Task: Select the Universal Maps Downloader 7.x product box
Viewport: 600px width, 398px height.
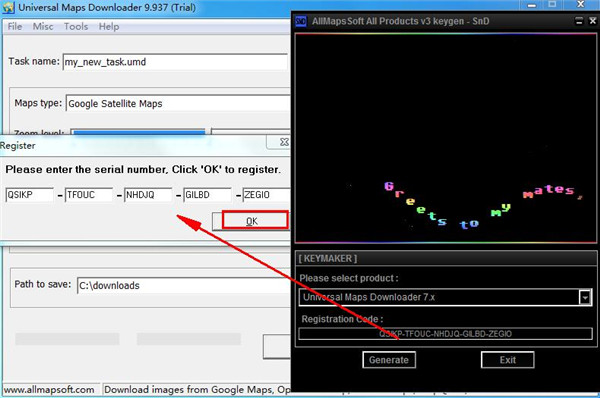Action: click(x=445, y=297)
